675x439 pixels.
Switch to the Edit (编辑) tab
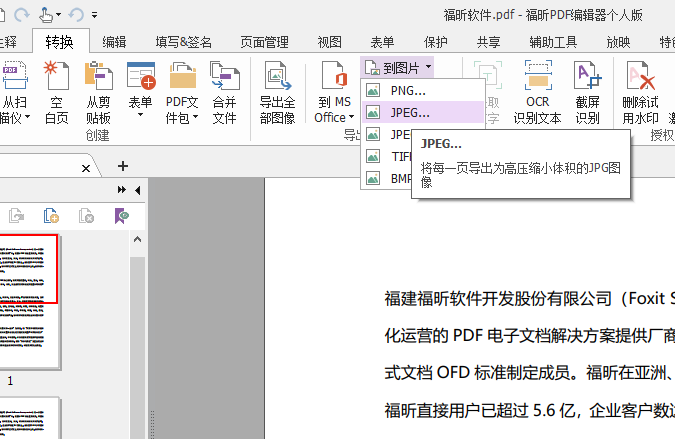(x=114, y=42)
